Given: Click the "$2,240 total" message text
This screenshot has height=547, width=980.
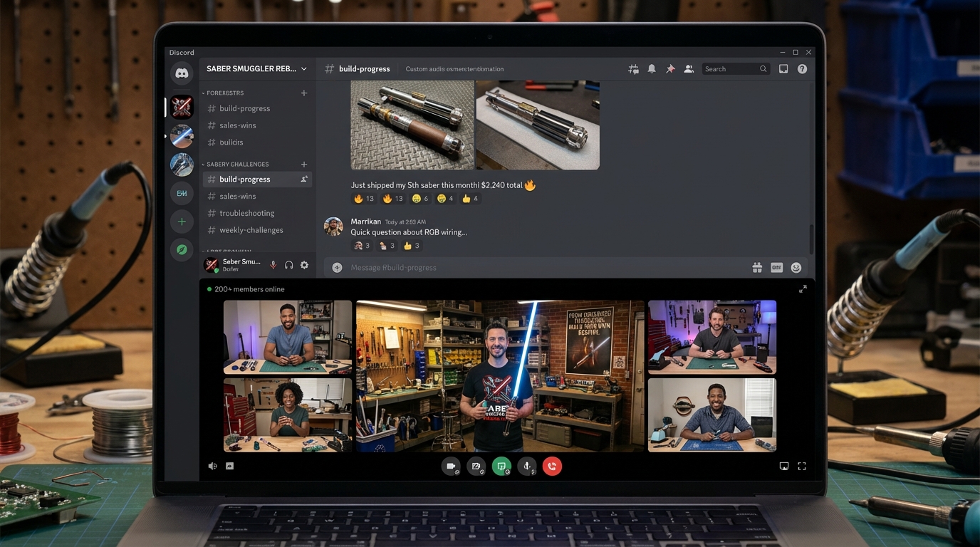Looking at the screenshot, I should coord(502,185).
